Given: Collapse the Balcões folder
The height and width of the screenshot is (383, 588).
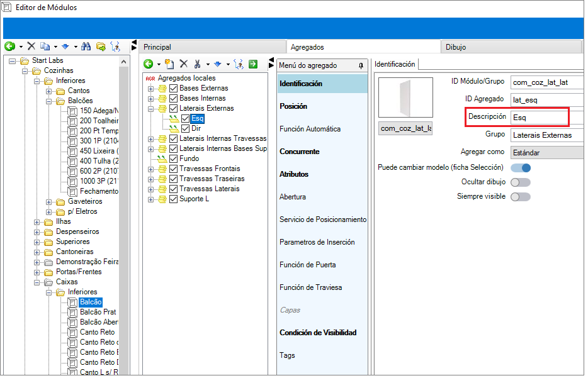Looking at the screenshot, I should click(48, 101).
